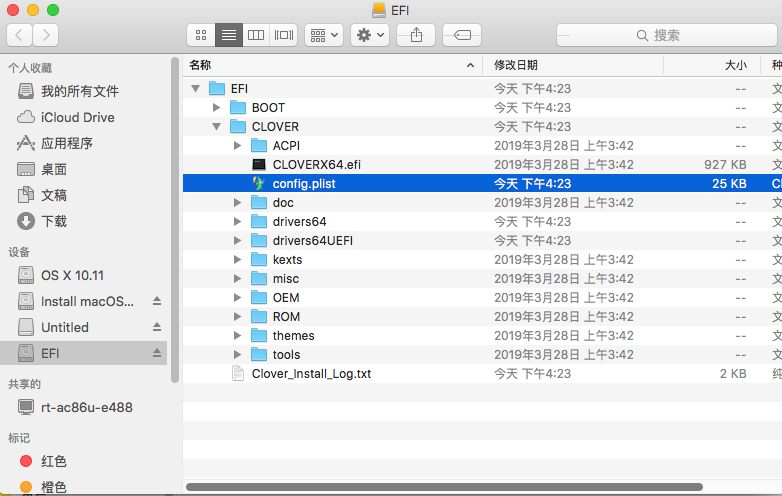Switch to column view
782x496 pixels.
tap(256, 35)
